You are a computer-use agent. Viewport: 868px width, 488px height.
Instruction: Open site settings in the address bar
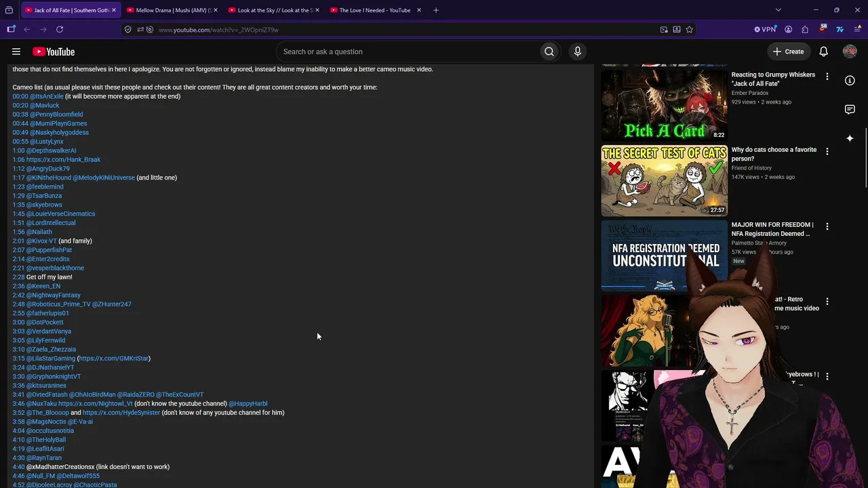pyautogui.click(x=140, y=29)
